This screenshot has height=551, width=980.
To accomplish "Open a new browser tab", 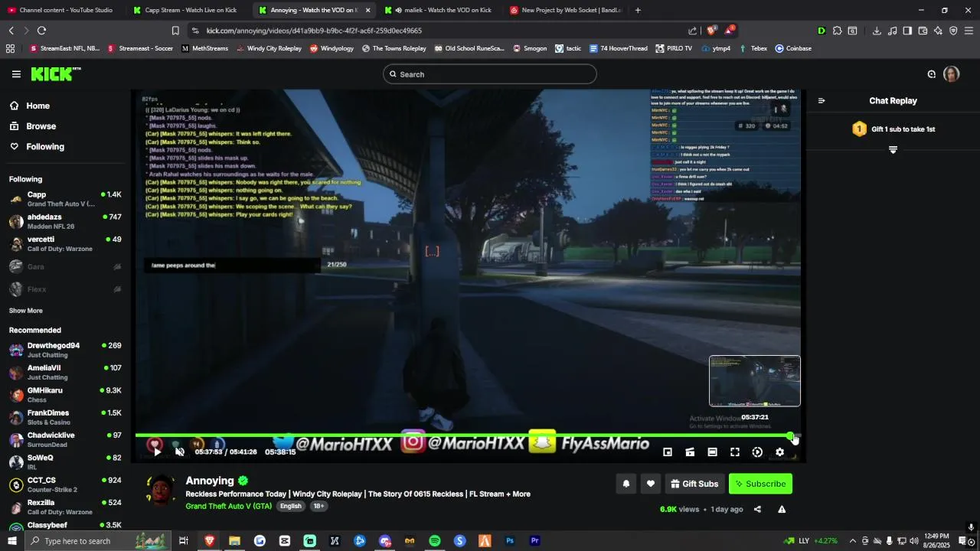I will [638, 10].
